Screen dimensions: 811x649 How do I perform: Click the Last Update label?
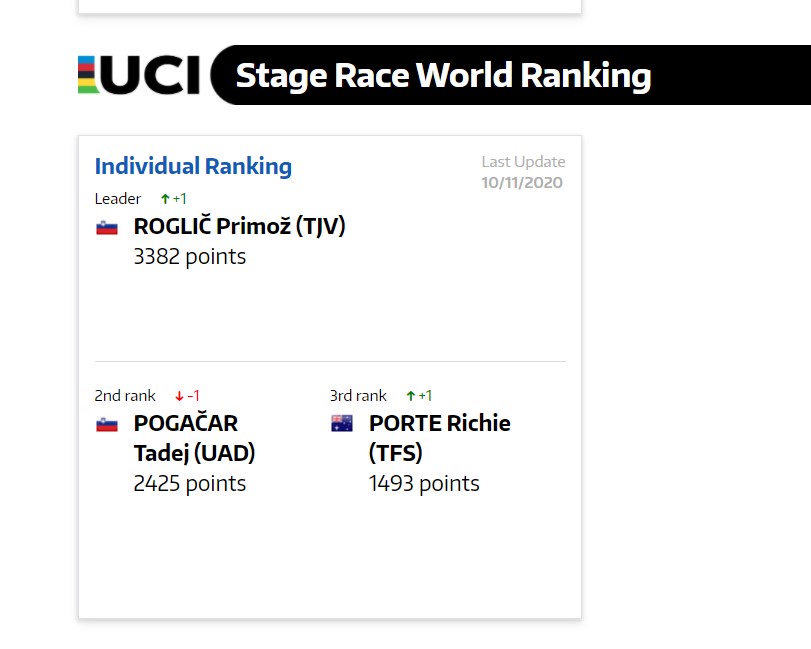[x=523, y=162]
